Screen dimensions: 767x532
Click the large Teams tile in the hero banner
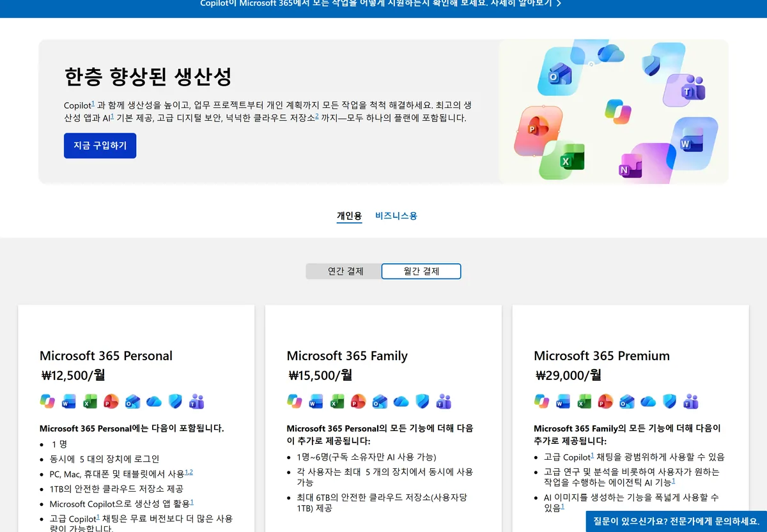684,91
